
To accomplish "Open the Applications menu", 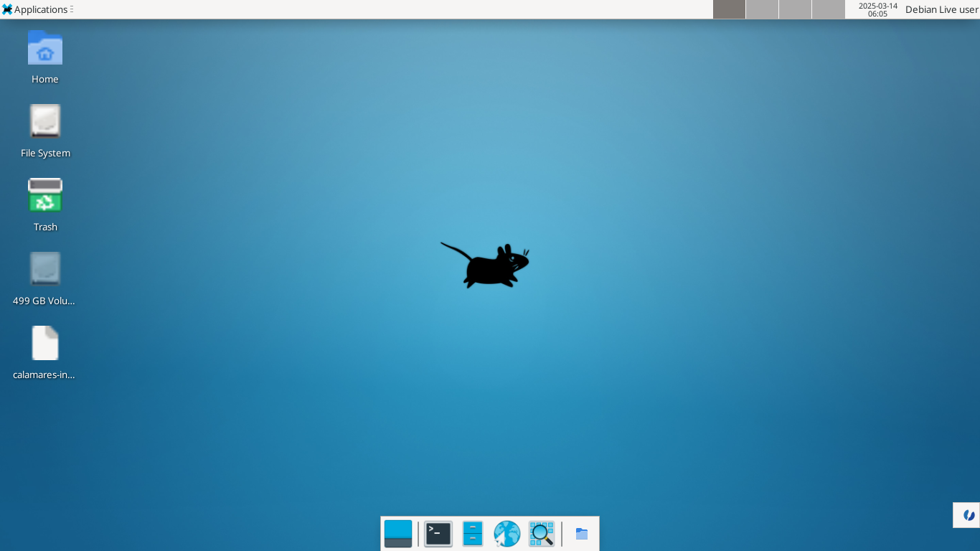I will (37, 9).
